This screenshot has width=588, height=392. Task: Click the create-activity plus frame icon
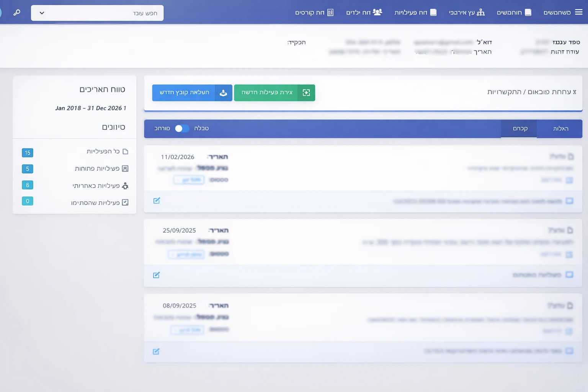(x=306, y=93)
